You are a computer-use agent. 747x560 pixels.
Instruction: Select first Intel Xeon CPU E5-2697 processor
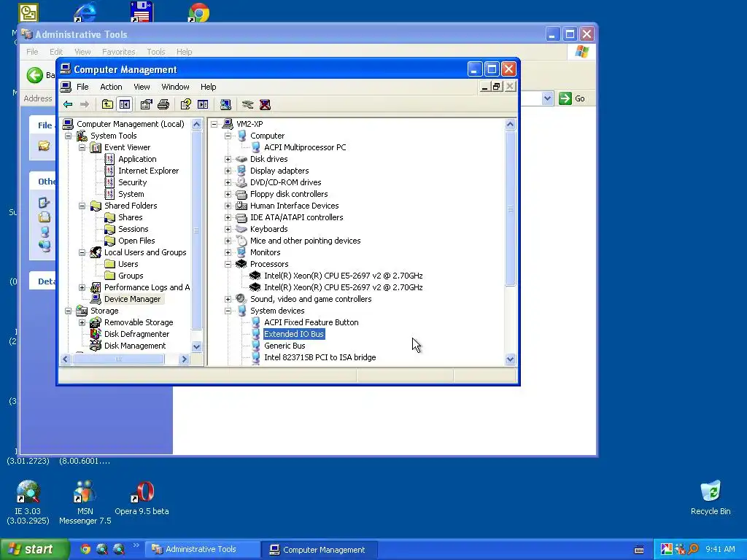coord(343,276)
